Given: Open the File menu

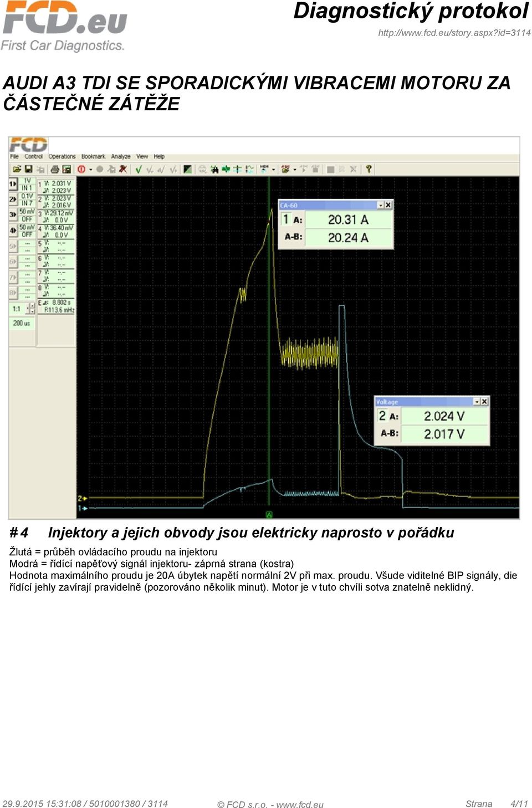Looking at the screenshot, I should pos(14,157).
